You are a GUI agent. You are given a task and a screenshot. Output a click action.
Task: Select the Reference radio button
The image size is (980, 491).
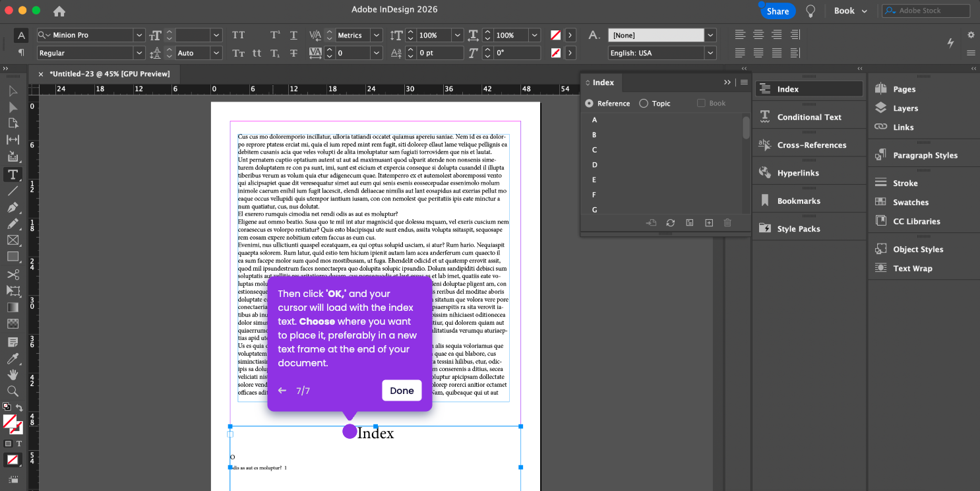[x=589, y=104]
